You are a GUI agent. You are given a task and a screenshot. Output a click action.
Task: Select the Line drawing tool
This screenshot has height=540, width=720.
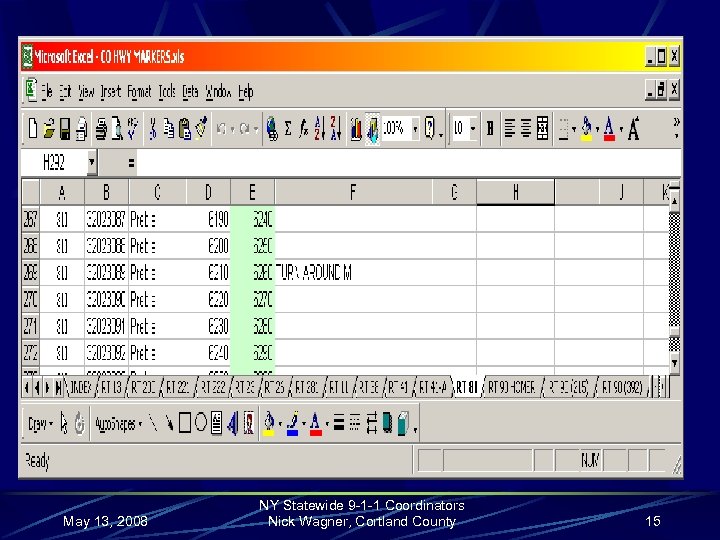(153, 423)
